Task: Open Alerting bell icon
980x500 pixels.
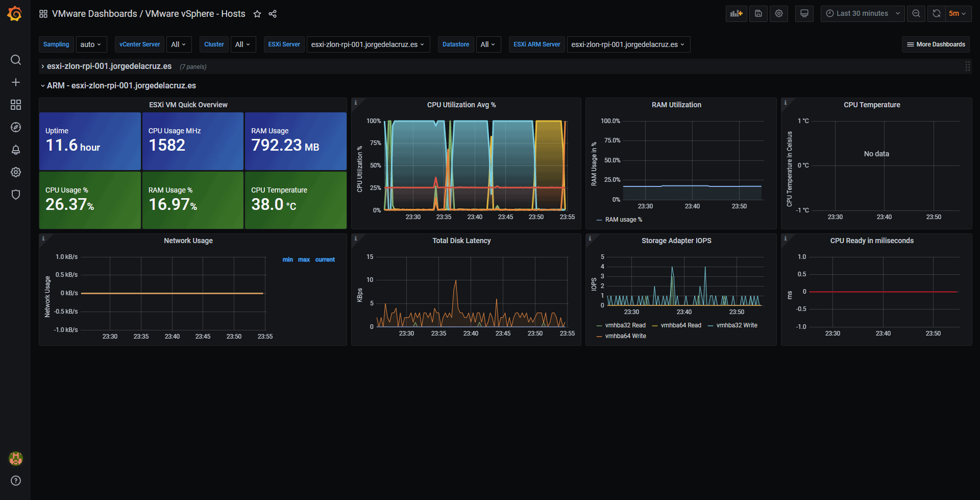Action: pyautogui.click(x=16, y=150)
